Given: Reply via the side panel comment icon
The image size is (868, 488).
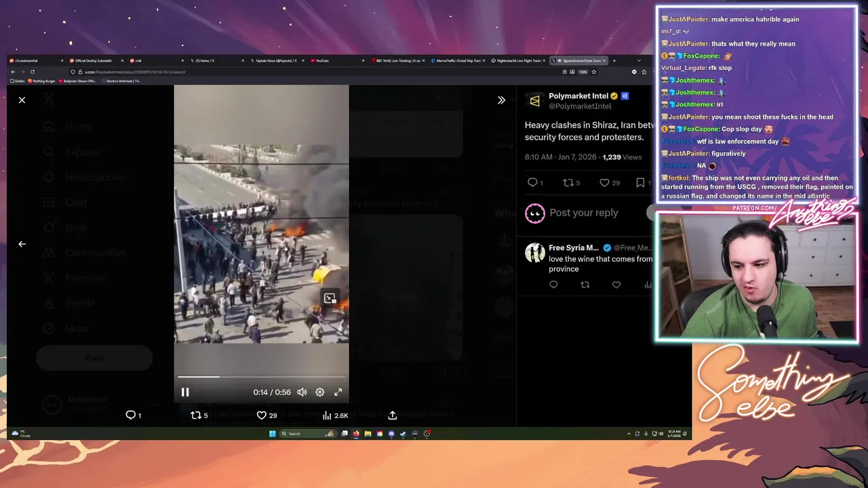Looking at the screenshot, I should [535, 182].
